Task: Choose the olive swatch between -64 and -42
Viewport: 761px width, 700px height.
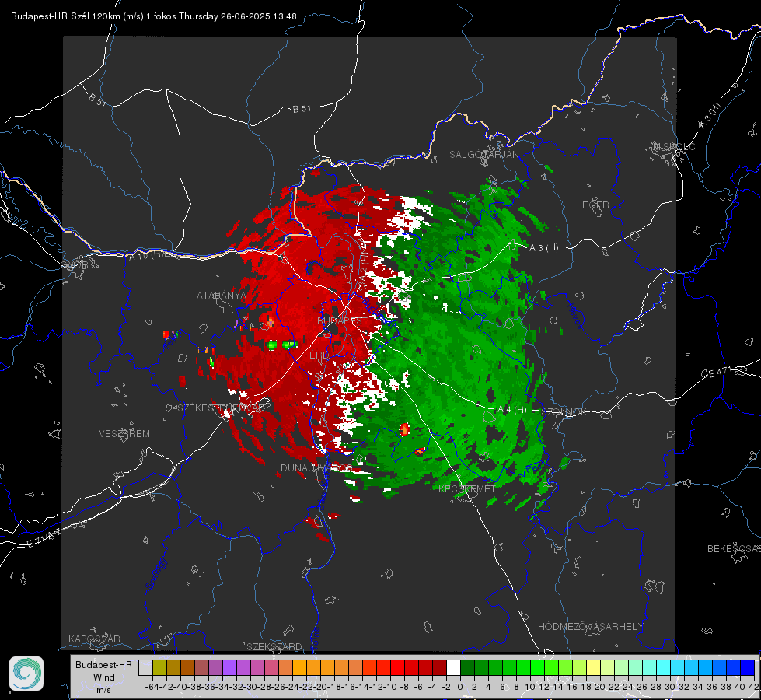Action: 159,667
